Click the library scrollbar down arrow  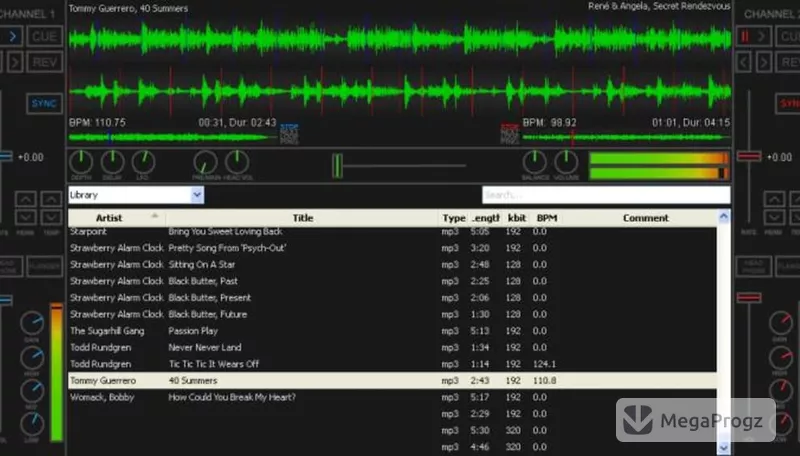click(x=723, y=448)
